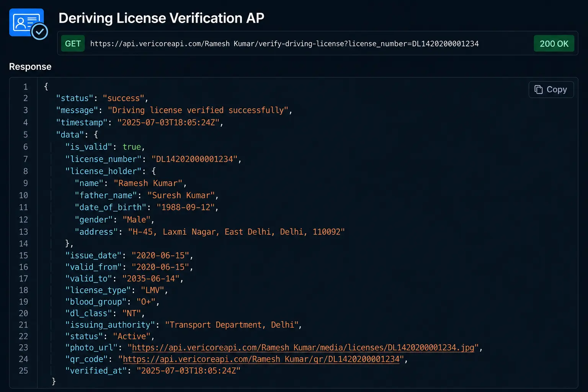Click line number 8 in the gutter
This screenshot has width=588, height=392.
[x=26, y=171]
